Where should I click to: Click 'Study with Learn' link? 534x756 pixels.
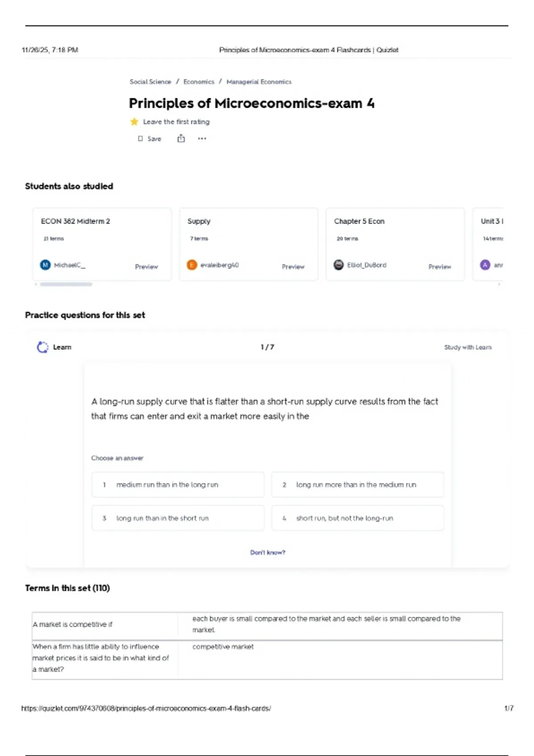point(468,347)
